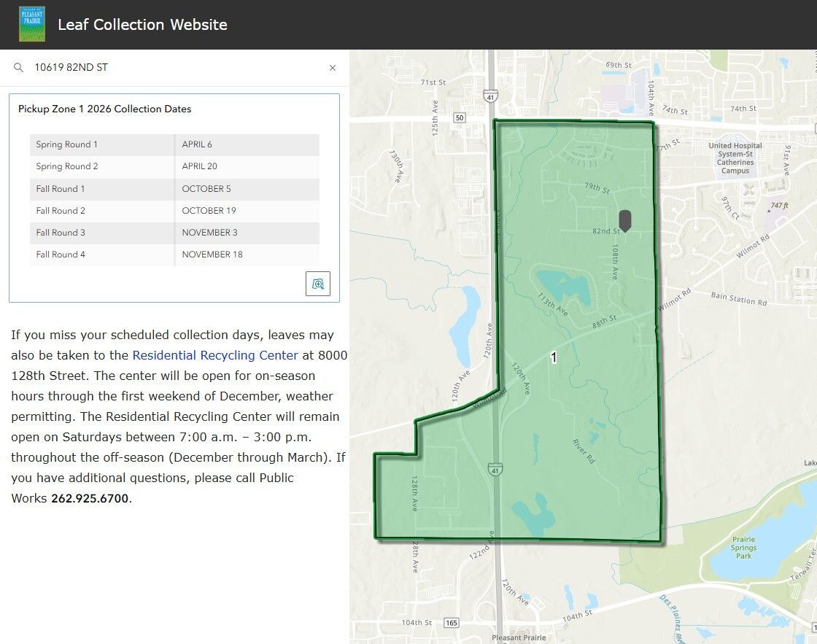Image resolution: width=817 pixels, height=644 pixels.
Task: Click the Pickup Zone 1 2026 Collection Dates heading
Action: click(x=105, y=109)
